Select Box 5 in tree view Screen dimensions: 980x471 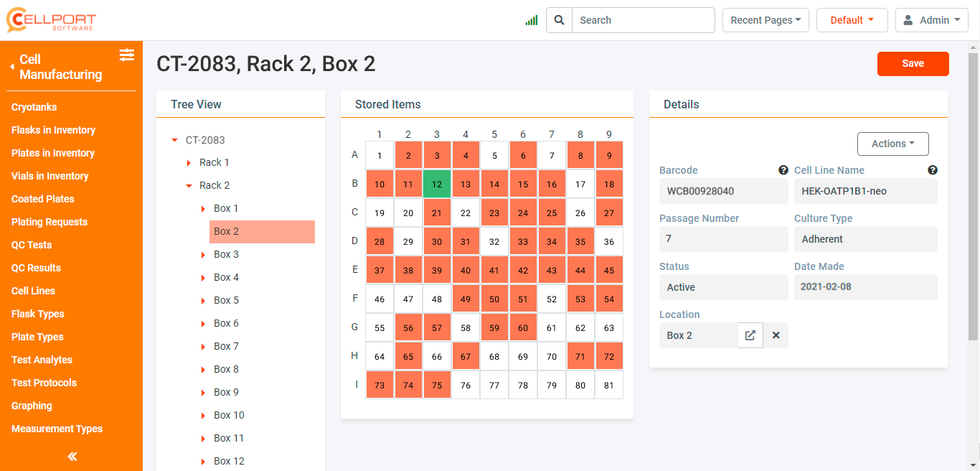click(x=226, y=300)
